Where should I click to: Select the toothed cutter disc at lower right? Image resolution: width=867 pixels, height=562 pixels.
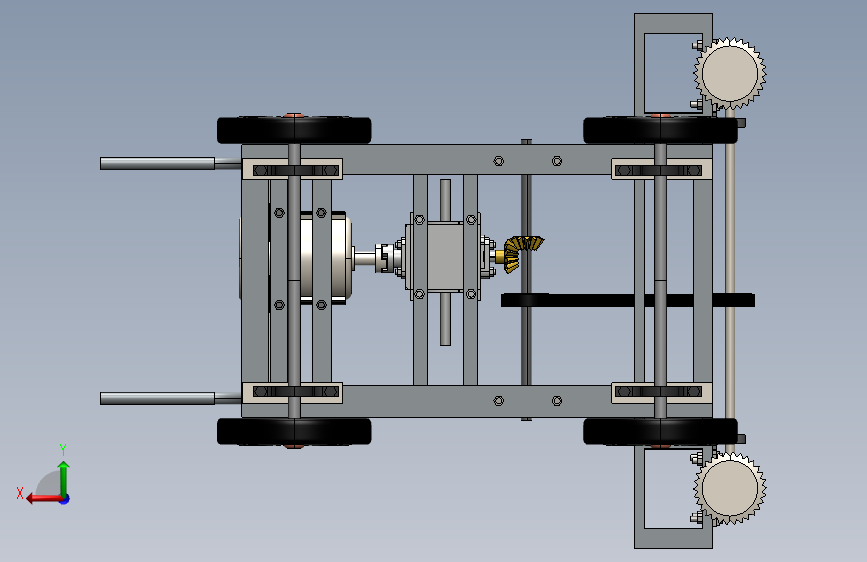click(730, 488)
